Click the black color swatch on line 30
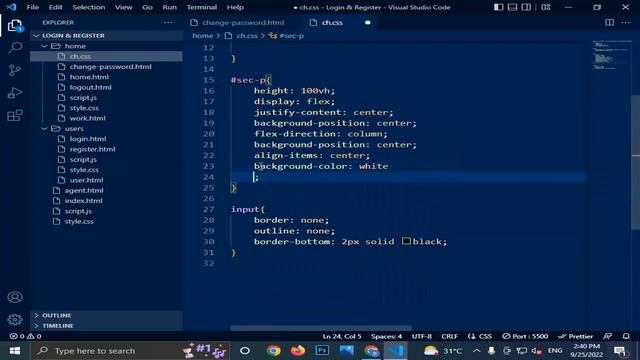Viewport: 640px width, 360px height. [406, 241]
